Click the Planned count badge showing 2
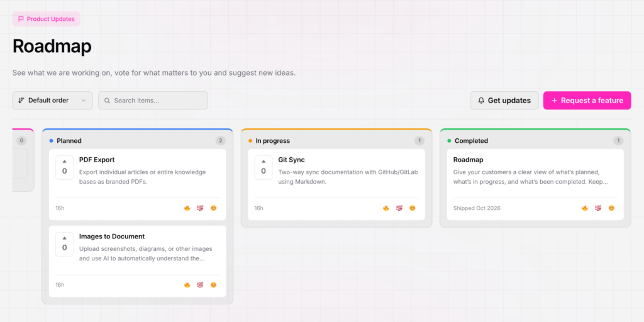Image resolution: width=644 pixels, height=322 pixels. 221,141
